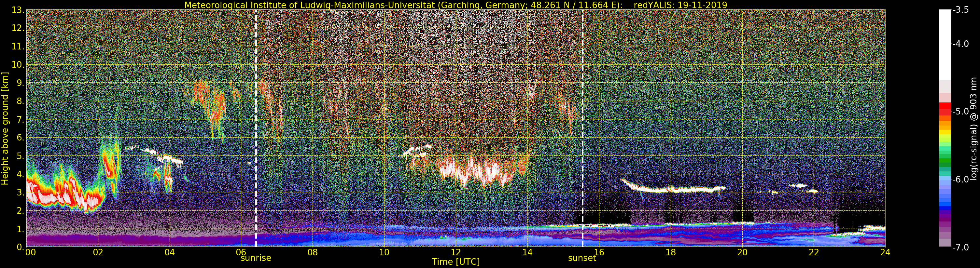Click the 'Height above ground [km]' axis label
The width and height of the screenshot is (980, 268).
5,128
